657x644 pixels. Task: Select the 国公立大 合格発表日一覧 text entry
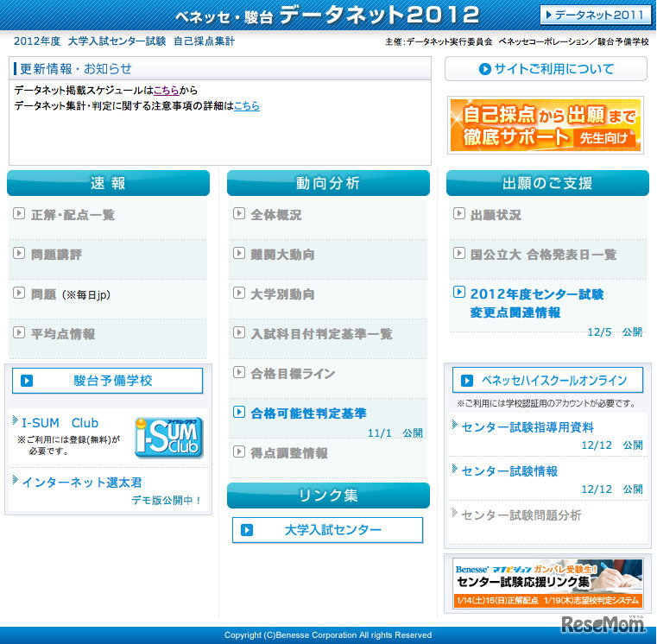pyautogui.click(x=543, y=255)
